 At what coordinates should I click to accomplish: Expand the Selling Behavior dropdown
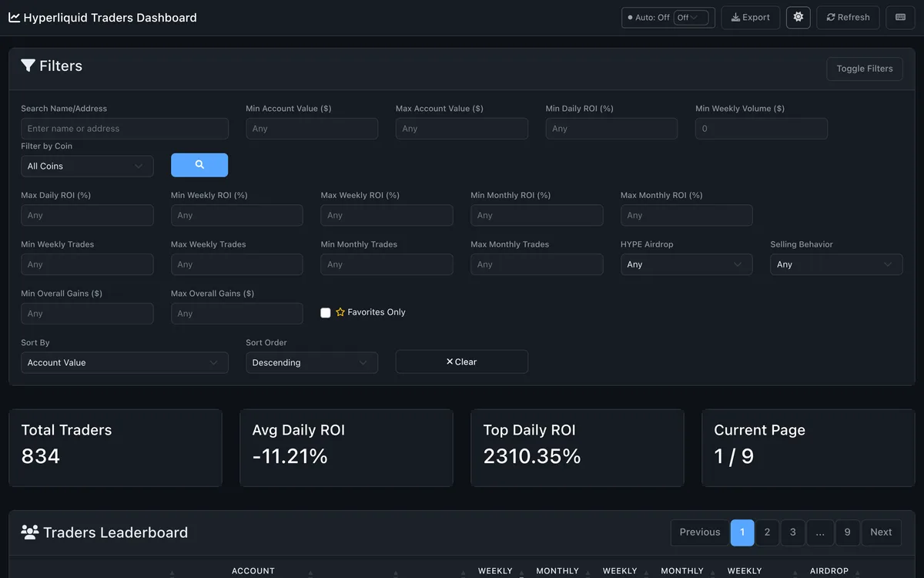coord(836,264)
